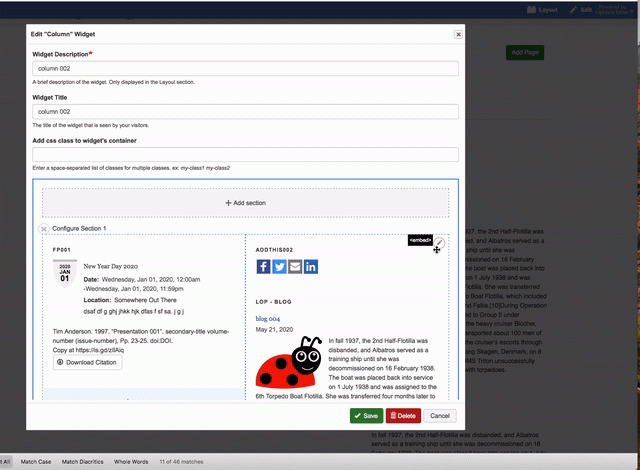Toggle Whole Words in find bar

pyautogui.click(x=131, y=462)
